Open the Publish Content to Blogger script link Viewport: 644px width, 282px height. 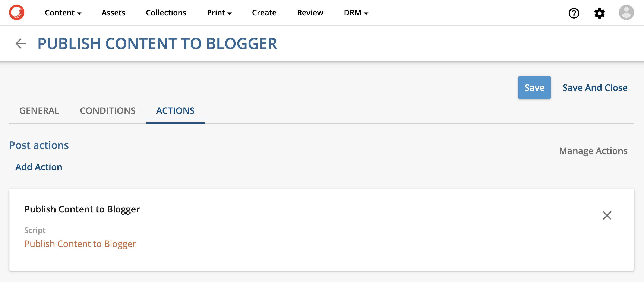click(80, 244)
